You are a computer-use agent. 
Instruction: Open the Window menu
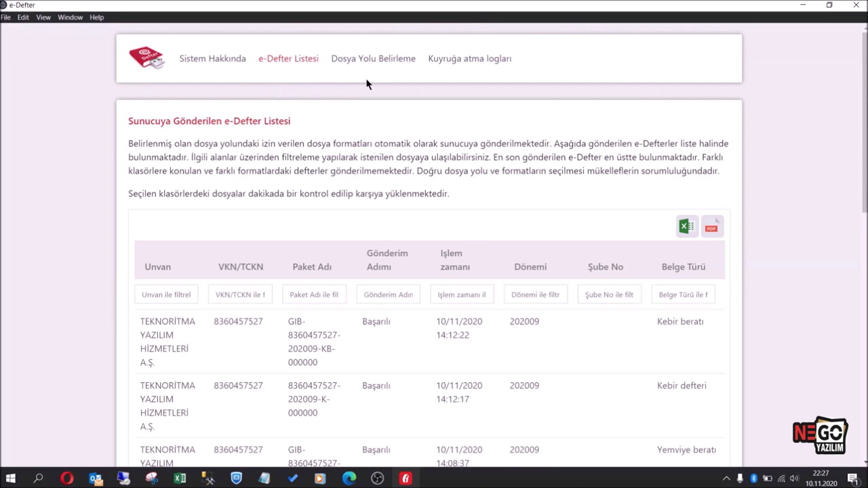[70, 17]
